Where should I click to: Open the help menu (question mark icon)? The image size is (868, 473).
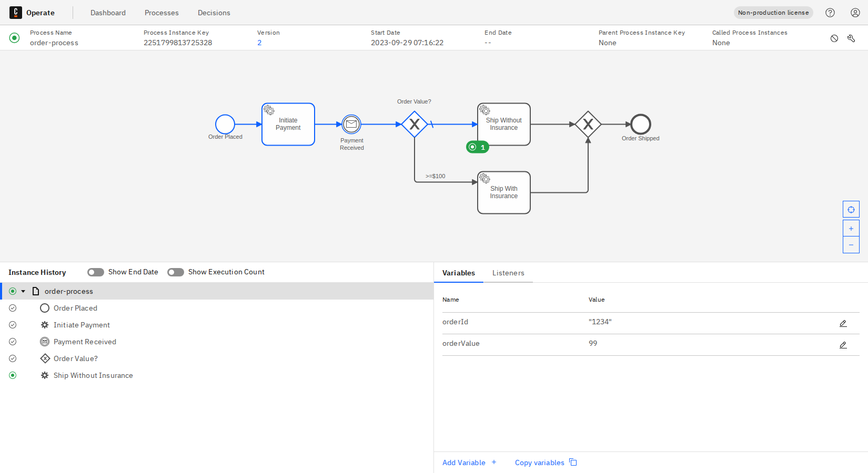[x=830, y=12]
